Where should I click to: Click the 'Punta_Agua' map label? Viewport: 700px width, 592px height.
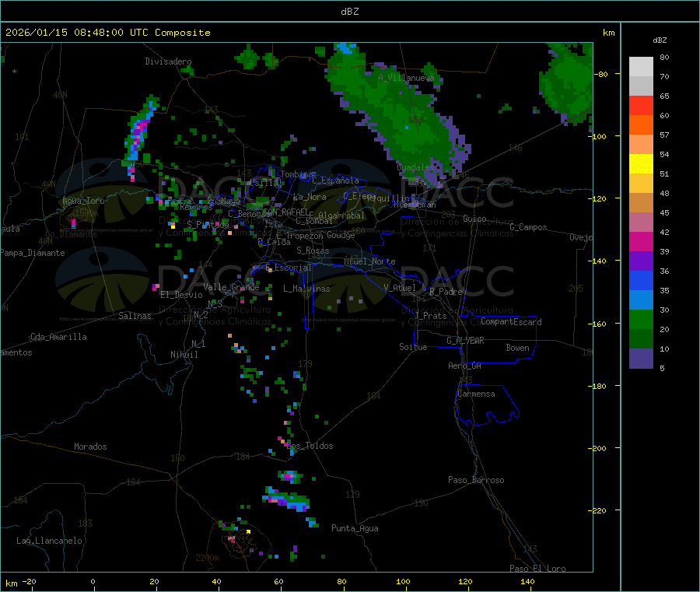pos(355,528)
